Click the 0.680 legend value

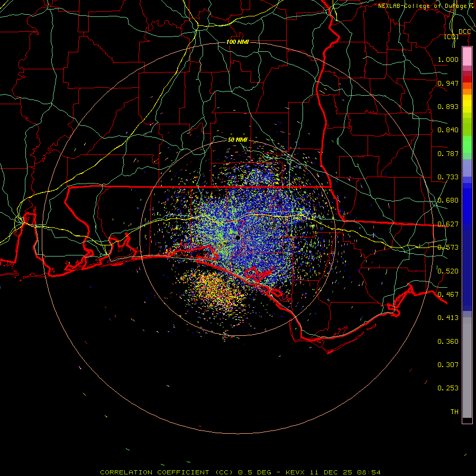point(448,200)
